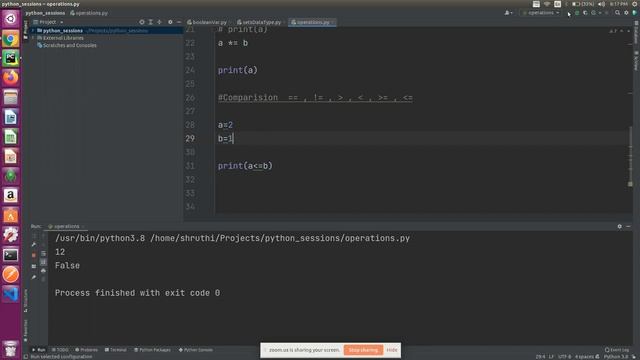This screenshot has height=360, width=640.
Task: Expand the python_sessions project folder
Action: pos(33,31)
